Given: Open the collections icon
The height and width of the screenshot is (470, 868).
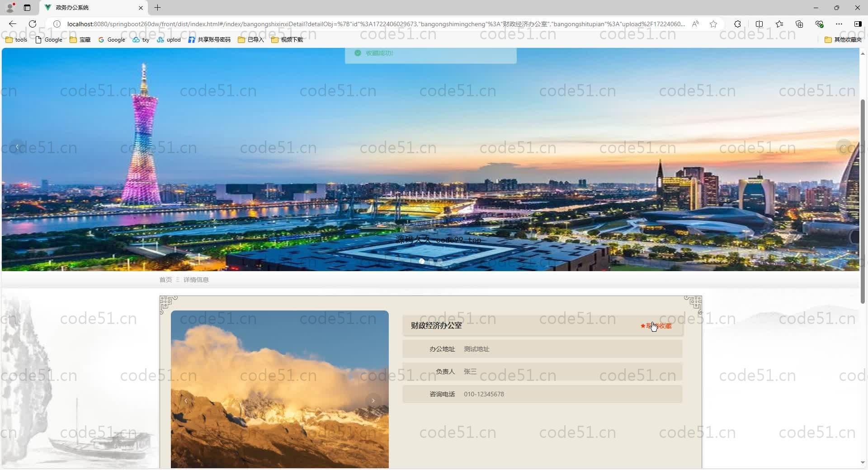Looking at the screenshot, I should [x=799, y=24].
